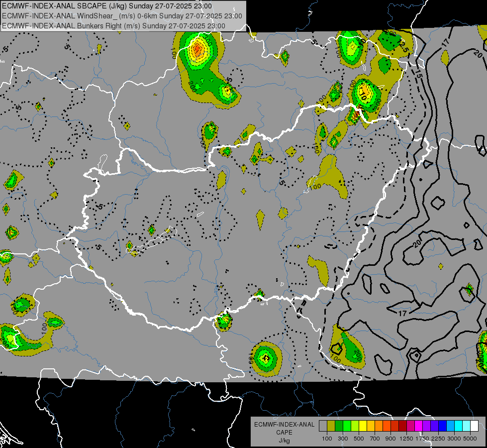This screenshot has width=487, height=448.
Task: Pick the olive legend swatch after 100
Action: [x=331, y=426]
